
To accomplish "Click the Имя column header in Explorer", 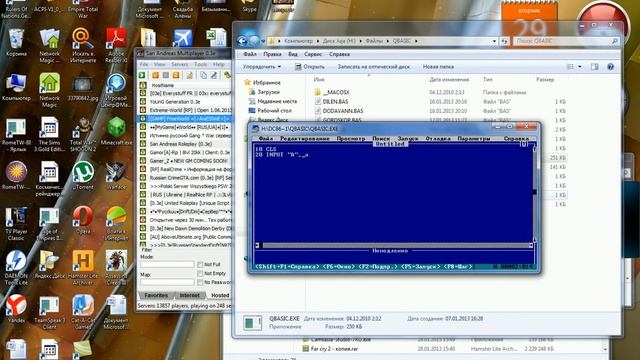I will tap(319, 80).
